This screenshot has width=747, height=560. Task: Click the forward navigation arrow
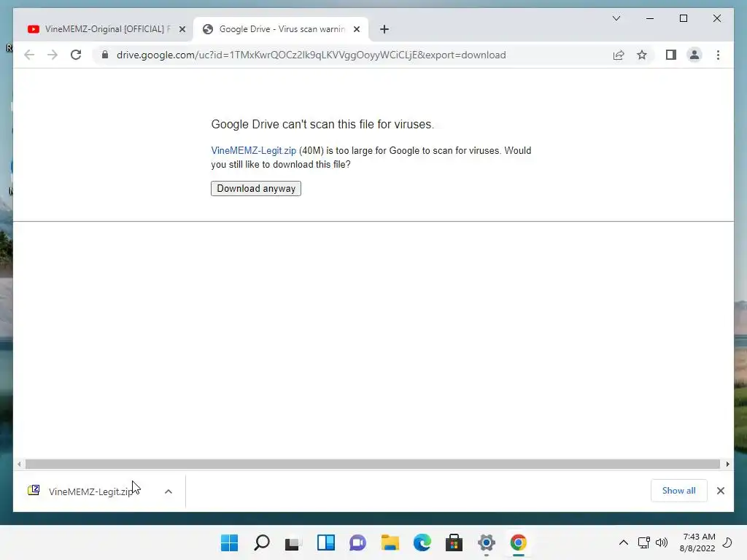53,55
